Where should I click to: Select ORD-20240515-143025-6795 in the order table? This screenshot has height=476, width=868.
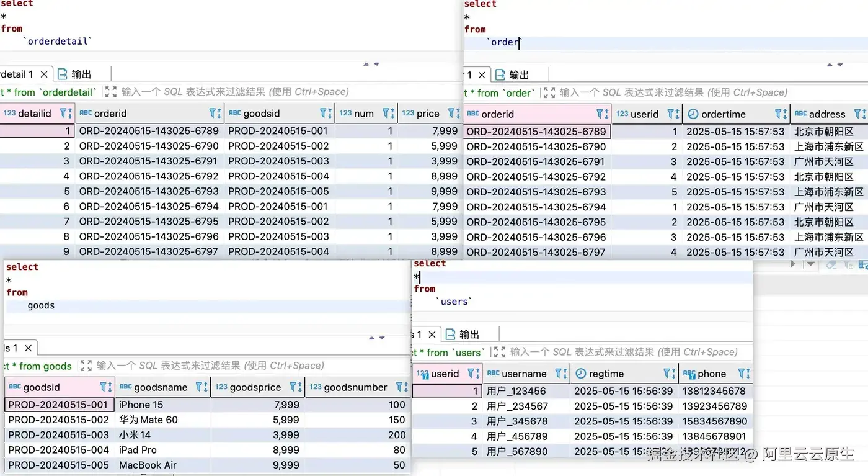tap(537, 222)
